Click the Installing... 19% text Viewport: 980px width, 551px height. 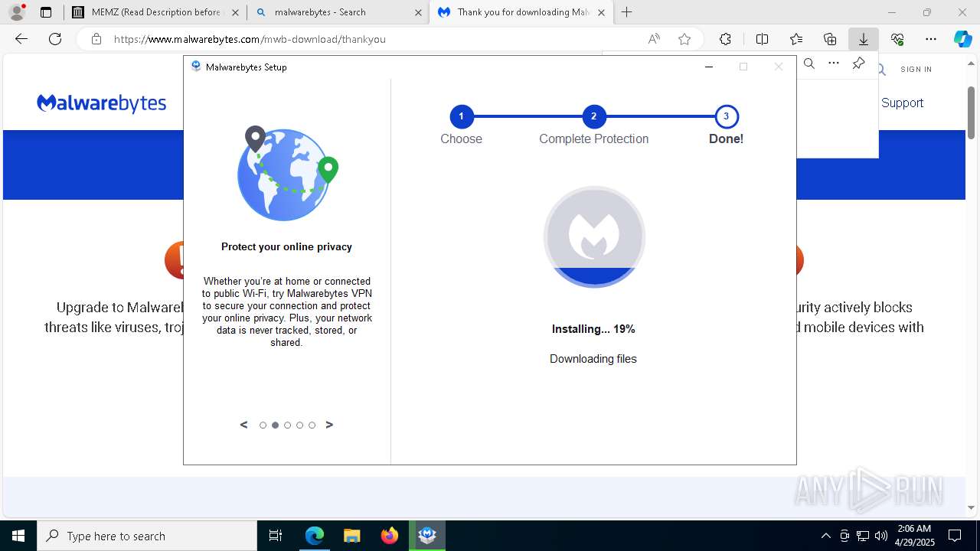[593, 329]
